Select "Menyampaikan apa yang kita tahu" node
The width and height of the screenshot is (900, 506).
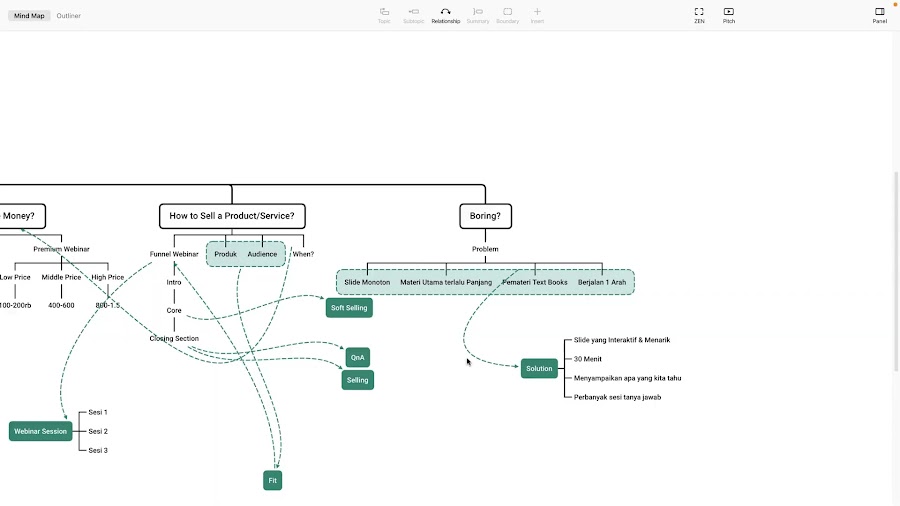[x=627, y=378]
